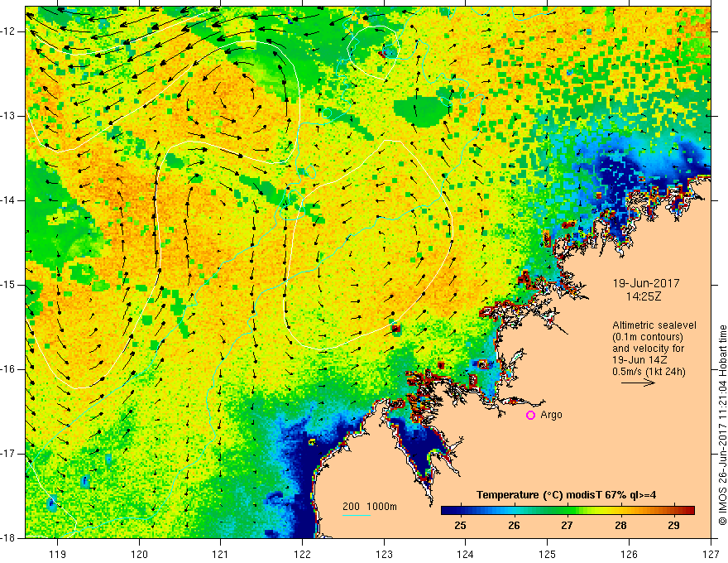Click the "(0.1m contours)" text
This screenshot has height=563, width=728.
pos(648,337)
